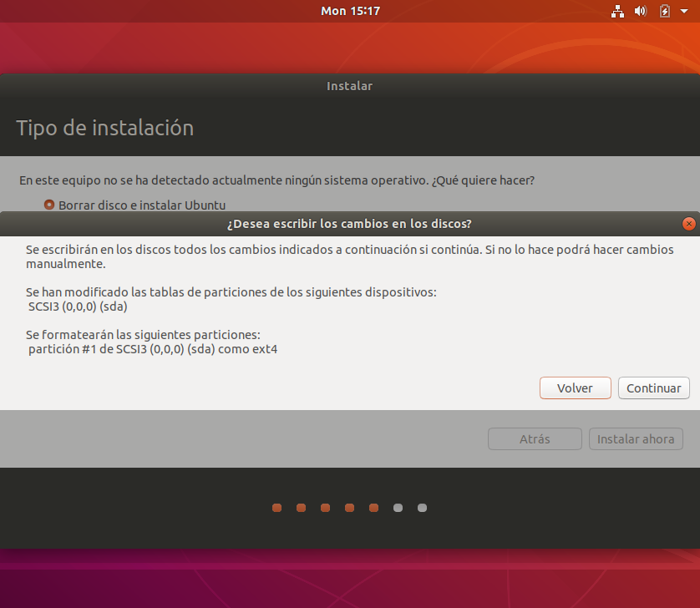Open the network status icon in top bar
Image resolution: width=700 pixels, height=608 pixels.
tap(617, 11)
